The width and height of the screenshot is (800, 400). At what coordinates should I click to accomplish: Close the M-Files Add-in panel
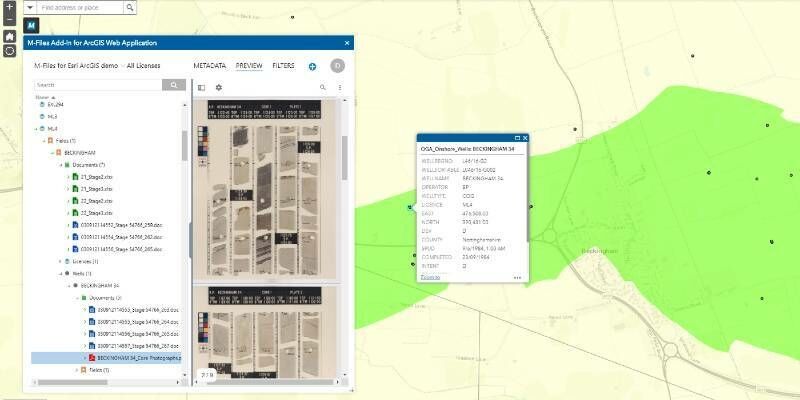pos(347,43)
